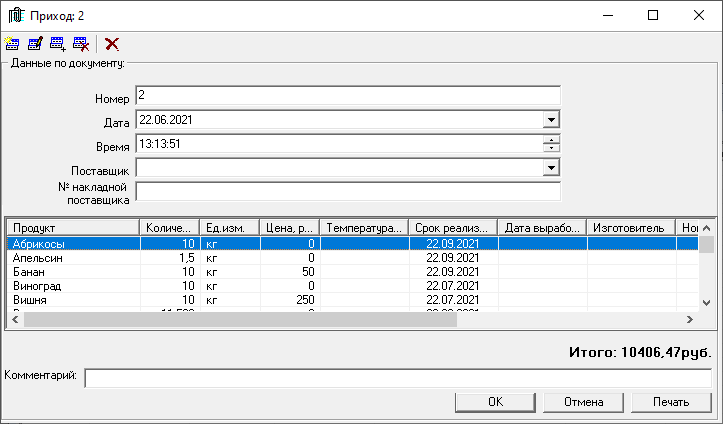Image resolution: width=723 pixels, height=424 pixels.
Task: Click the delete row toolbar icon
Action: tap(81, 44)
